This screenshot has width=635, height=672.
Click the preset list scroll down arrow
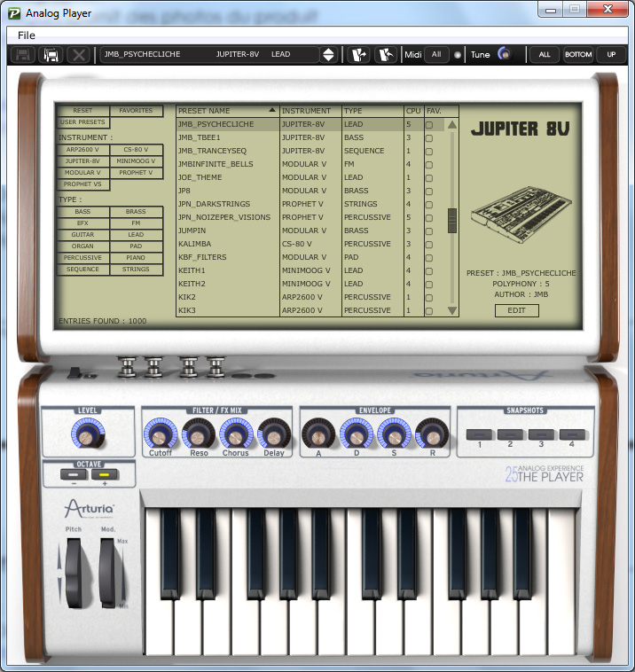pos(452,310)
